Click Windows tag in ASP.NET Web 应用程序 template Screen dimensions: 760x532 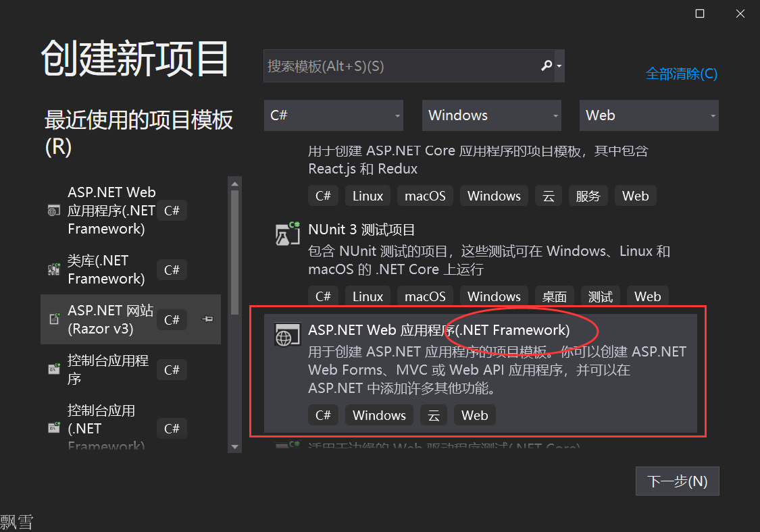point(379,415)
